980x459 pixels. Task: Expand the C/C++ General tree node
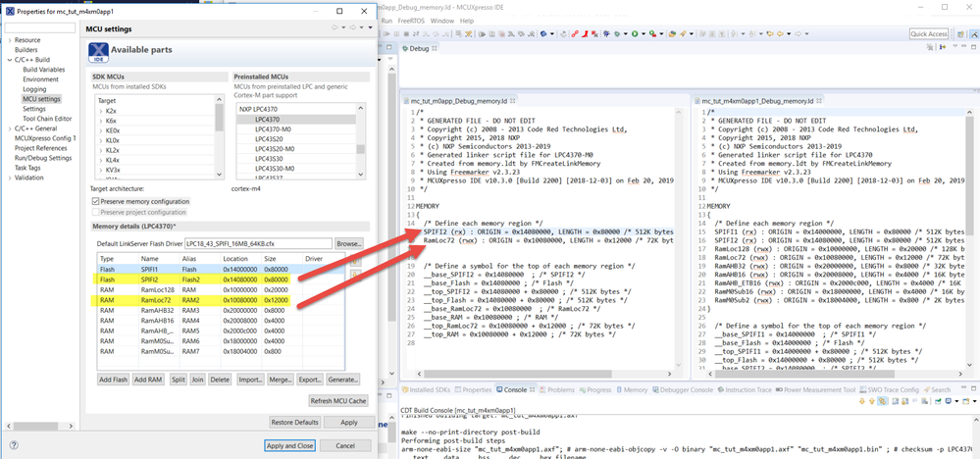pos(10,128)
